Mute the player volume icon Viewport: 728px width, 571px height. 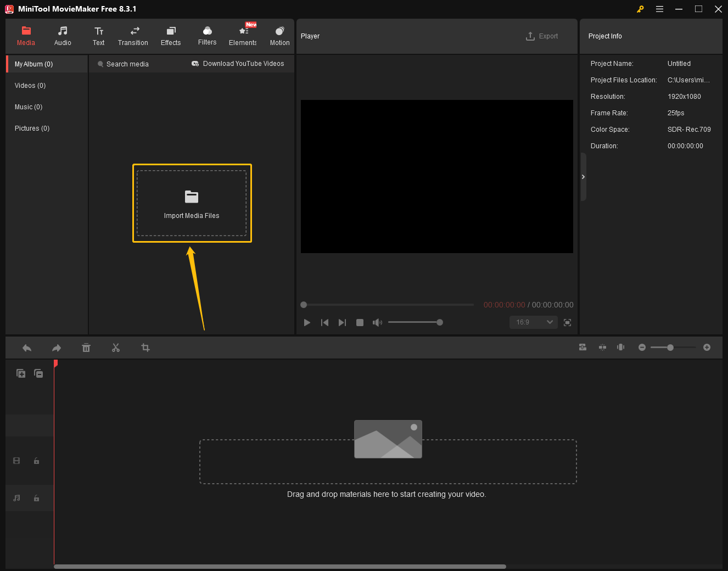tap(377, 322)
